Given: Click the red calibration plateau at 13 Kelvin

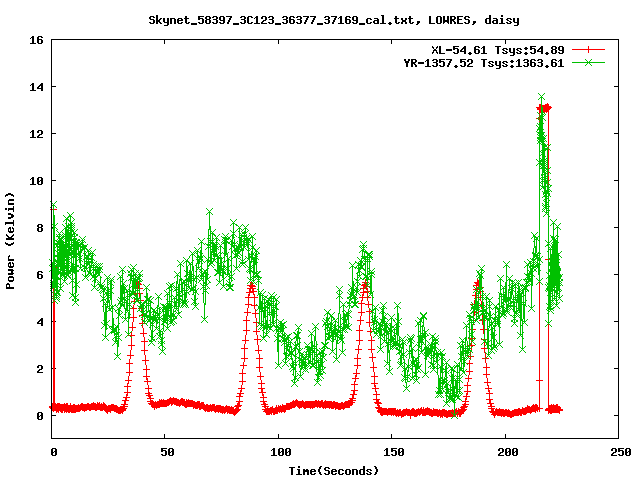Looking at the screenshot, I should coord(544,108).
